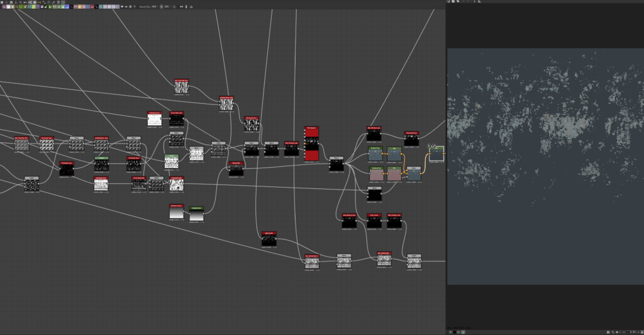Open the 2D view zoom percentage dropdown
The image size is (644, 335).
tap(633, 332)
